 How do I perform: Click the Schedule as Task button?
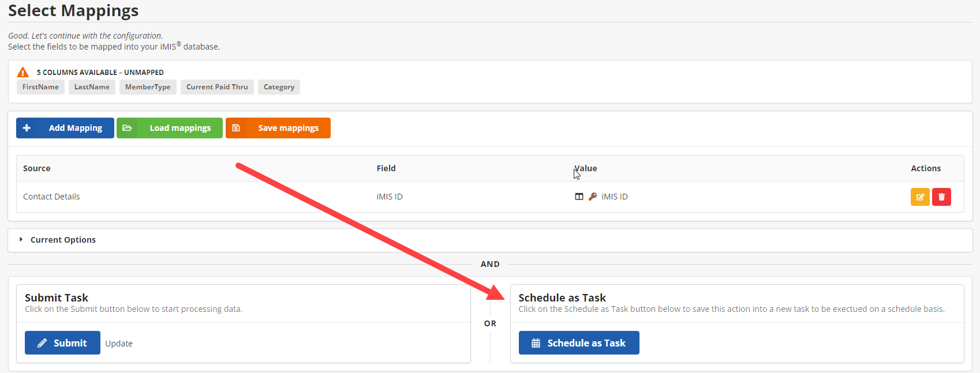578,343
